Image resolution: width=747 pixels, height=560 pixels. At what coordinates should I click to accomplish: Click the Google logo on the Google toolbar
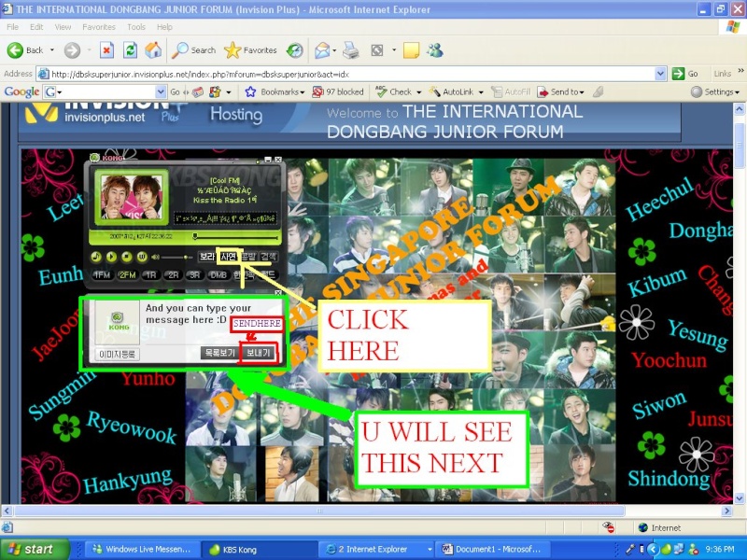click(x=21, y=91)
